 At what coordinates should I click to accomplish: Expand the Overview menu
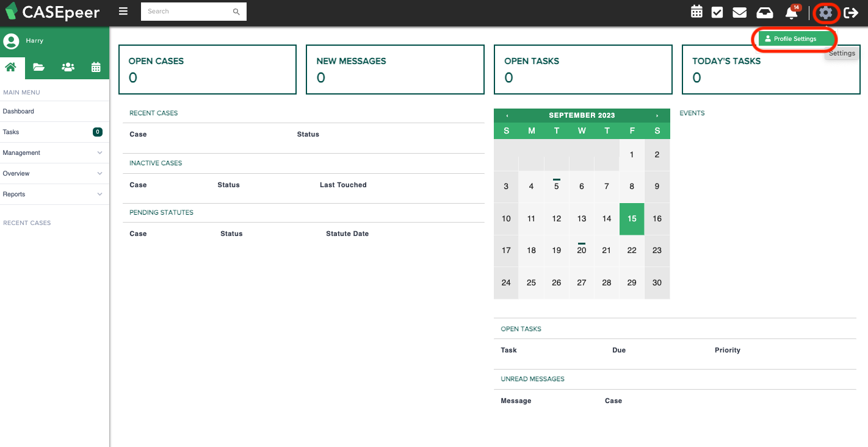pos(54,174)
